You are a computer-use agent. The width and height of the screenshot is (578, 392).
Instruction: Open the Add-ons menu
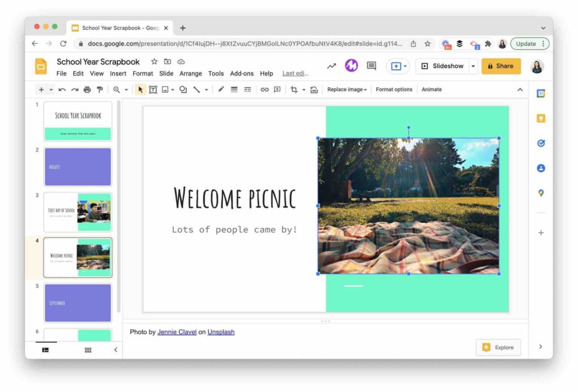tap(242, 73)
